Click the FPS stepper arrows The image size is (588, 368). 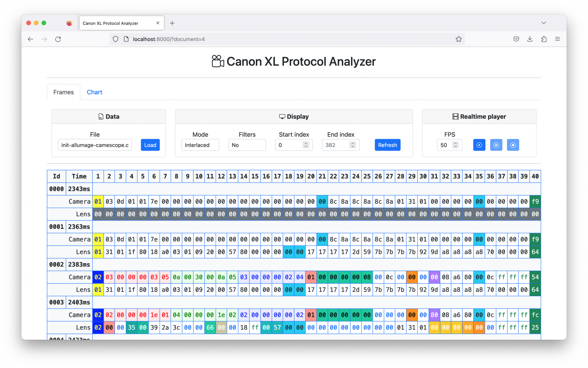(455, 145)
